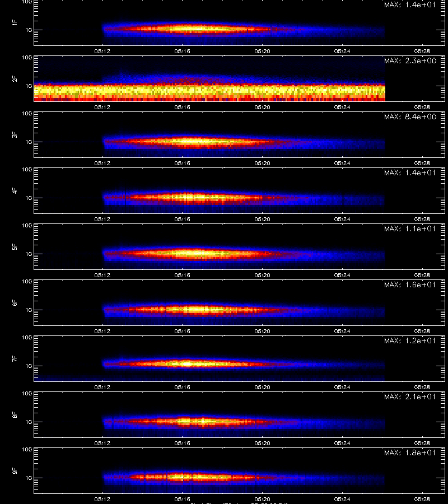Screen dimensions: 448x504
Task: Click the 05:24 tick label under panel 2F
Action: (342, 108)
